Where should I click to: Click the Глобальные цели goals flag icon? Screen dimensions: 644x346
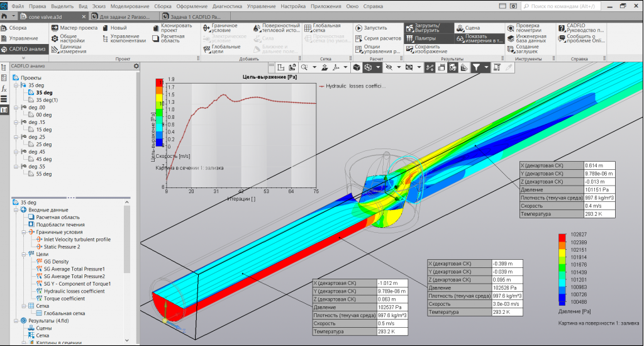click(x=207, y=49)
